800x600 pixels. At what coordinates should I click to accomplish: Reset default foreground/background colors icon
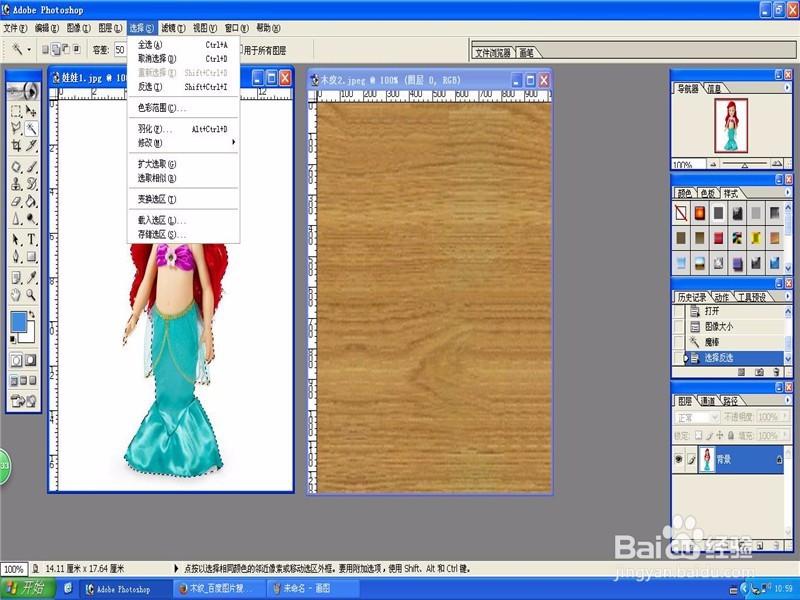tap(14, 339)
